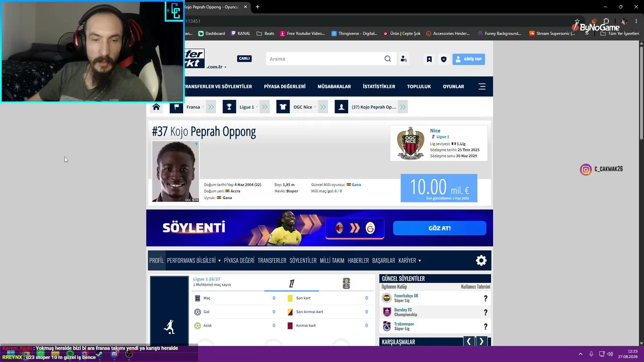Open the Gana national team link

356,185
